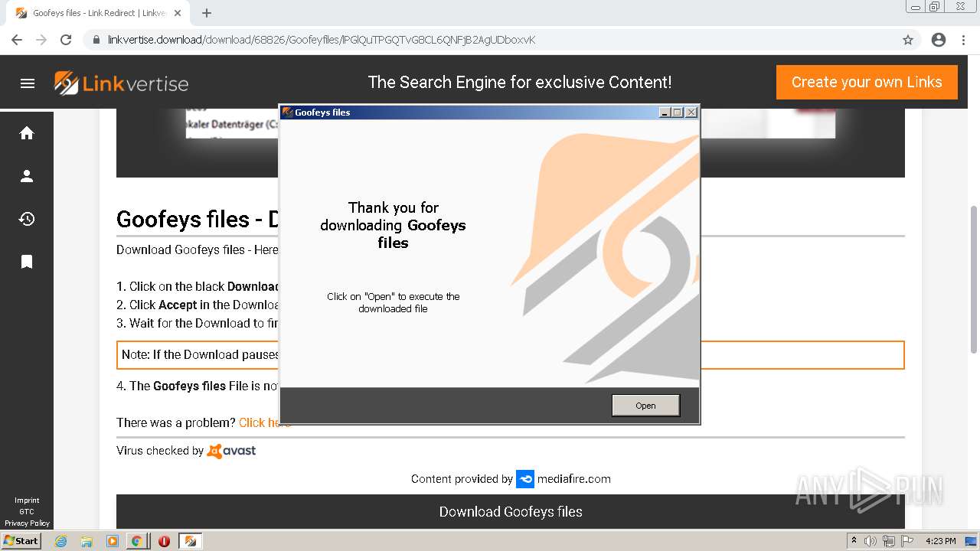
Task: Click the Goofeys files dialog title bar icon
Action: 288,112
